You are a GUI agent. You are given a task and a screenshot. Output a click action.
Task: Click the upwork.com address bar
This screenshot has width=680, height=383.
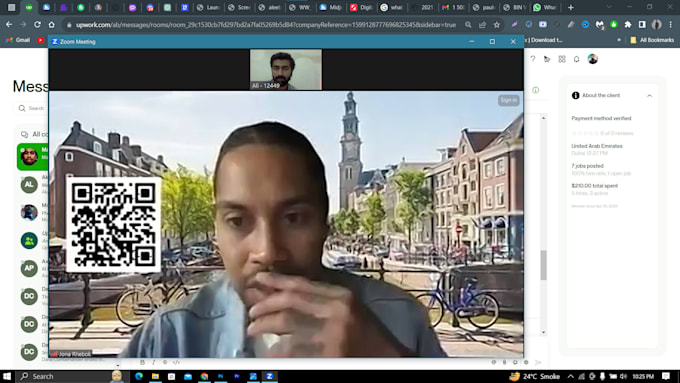[265, 25]
